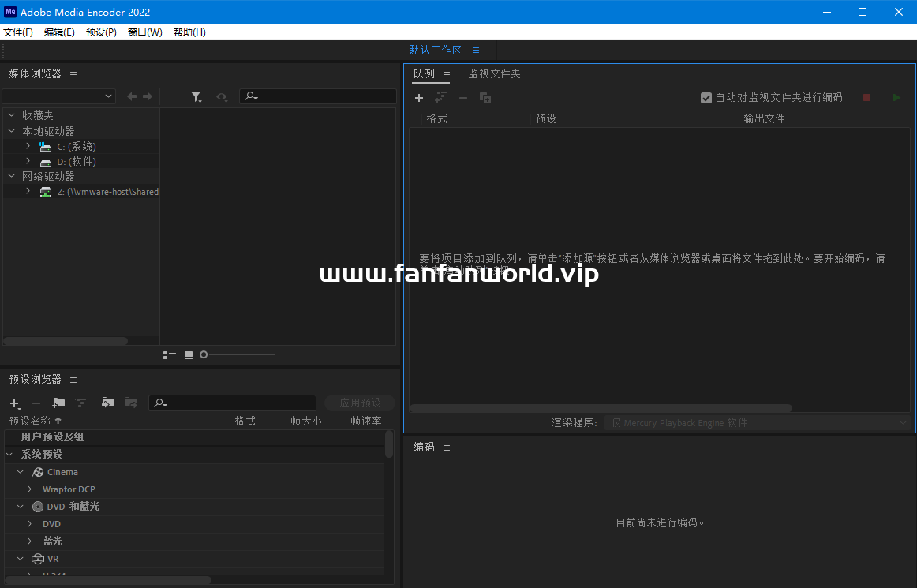This screenshot has height=588, width=917.
Task: Collapse the 收藏夹 tree node
Action: click(12, 115)
